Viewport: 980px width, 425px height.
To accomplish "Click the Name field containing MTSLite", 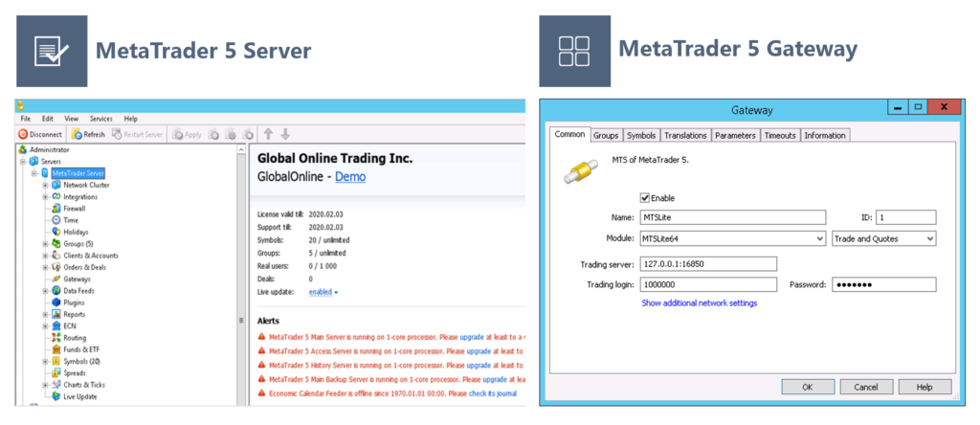I will tap(731, 217).
